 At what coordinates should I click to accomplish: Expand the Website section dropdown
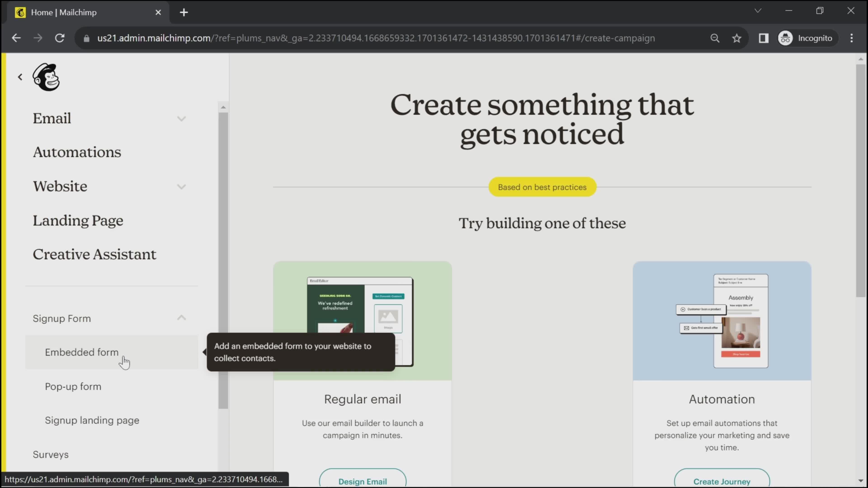(182, 186)
